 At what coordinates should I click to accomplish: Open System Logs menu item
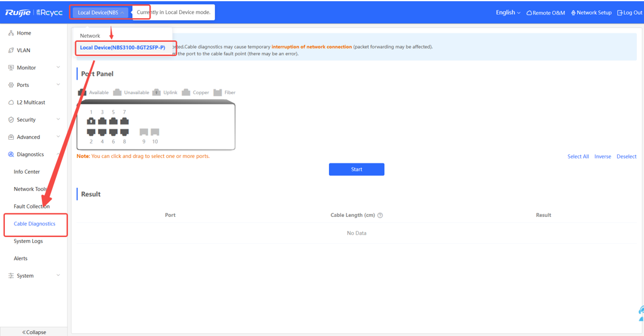point(29,241)
